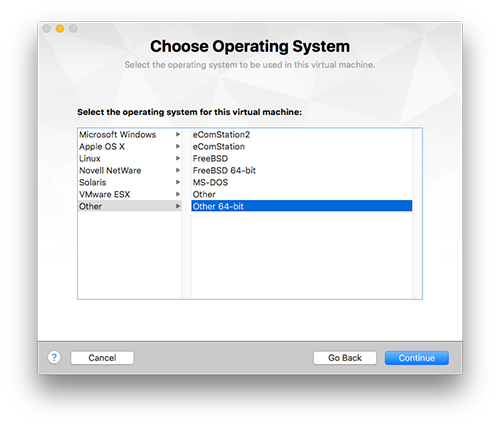This screenshot has width=500, height=428.
Task: Expand VMware ESX submenu arrow
Action: tap(178, 194)
